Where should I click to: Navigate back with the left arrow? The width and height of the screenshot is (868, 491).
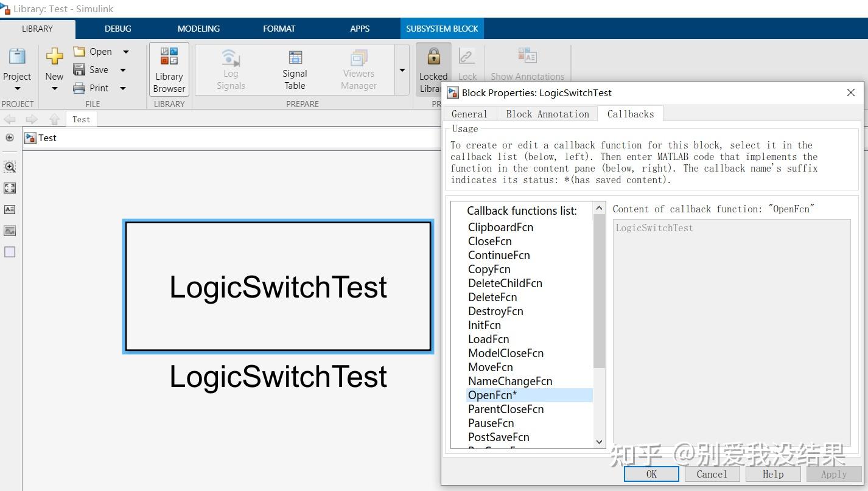(x=10, y=119)
